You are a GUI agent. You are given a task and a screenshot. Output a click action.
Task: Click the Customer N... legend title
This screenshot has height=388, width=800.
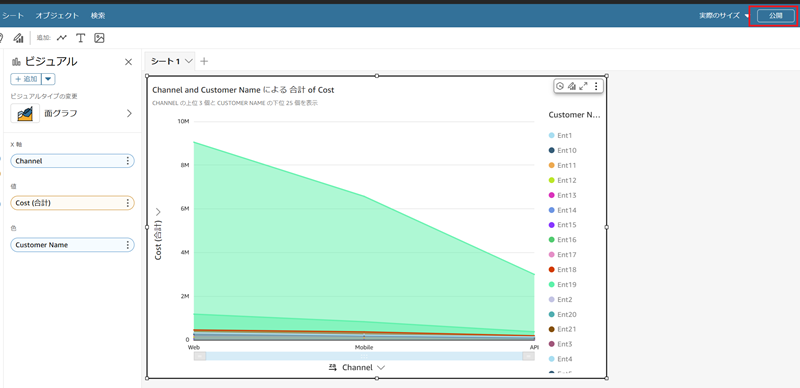[574, 115]
